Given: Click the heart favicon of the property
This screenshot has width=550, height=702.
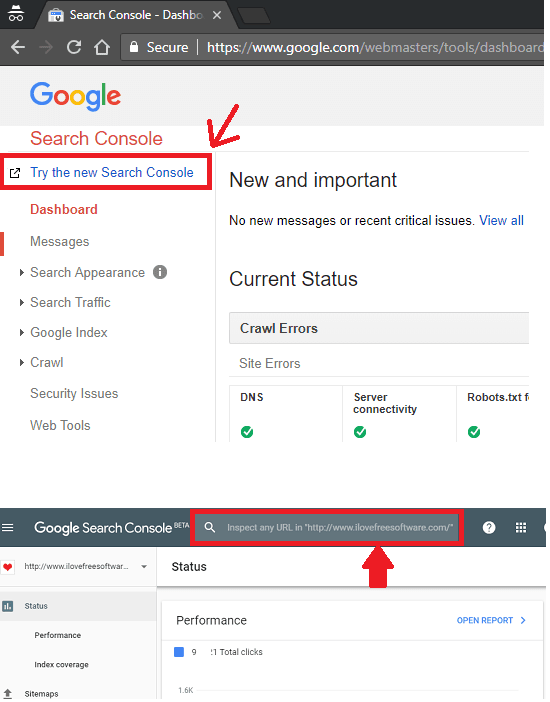Looking at the screenshot, I should (7, 567).
